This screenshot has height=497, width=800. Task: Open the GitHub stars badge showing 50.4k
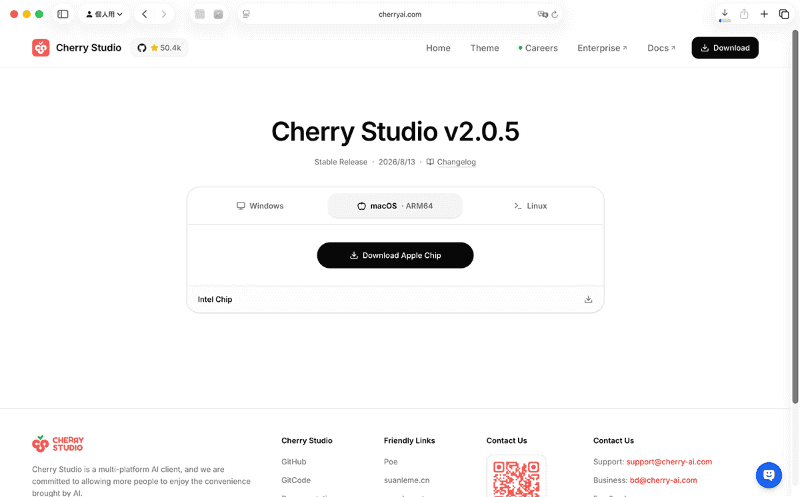159,48
